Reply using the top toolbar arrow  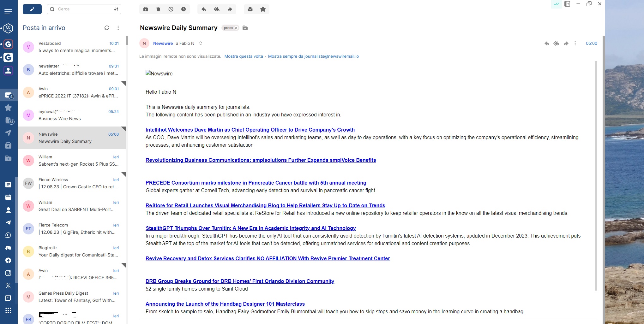coord(204,9)
